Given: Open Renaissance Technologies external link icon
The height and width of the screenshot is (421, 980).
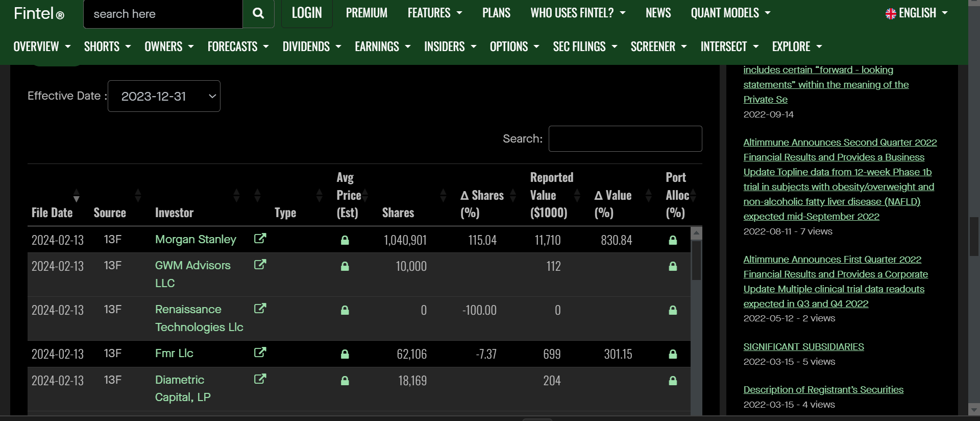Looking at the screenshot, I should pos(260,309).
